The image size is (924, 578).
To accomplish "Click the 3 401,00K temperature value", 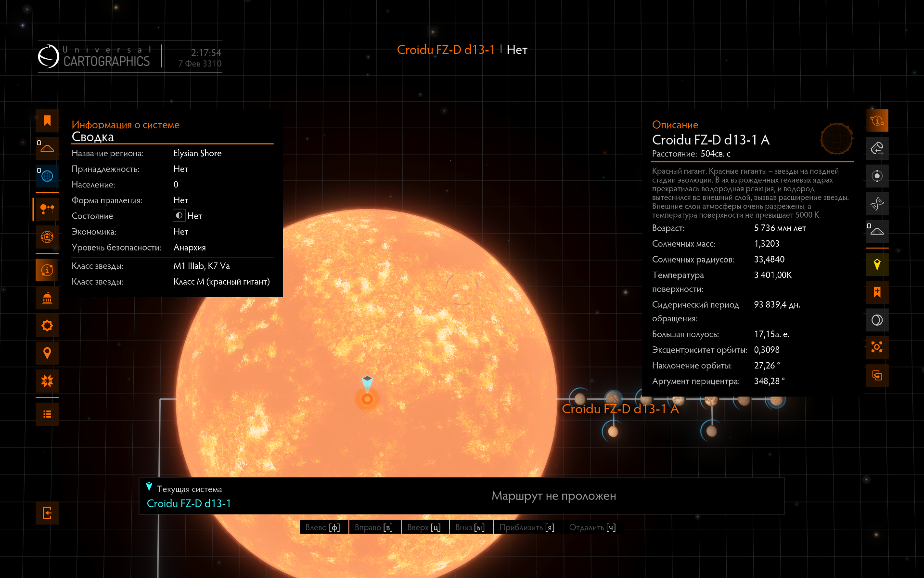I will coord(773,275).
